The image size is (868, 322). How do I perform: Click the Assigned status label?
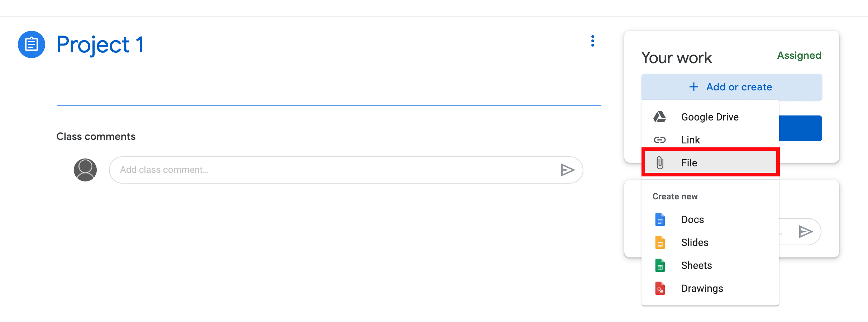click(x=799, y=56)
